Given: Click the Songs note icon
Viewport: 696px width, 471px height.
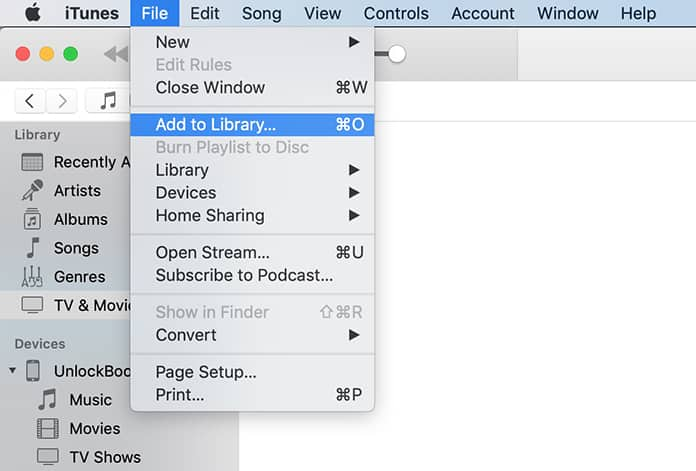Looking at the screenshot, I should click(x=33, y=248).
